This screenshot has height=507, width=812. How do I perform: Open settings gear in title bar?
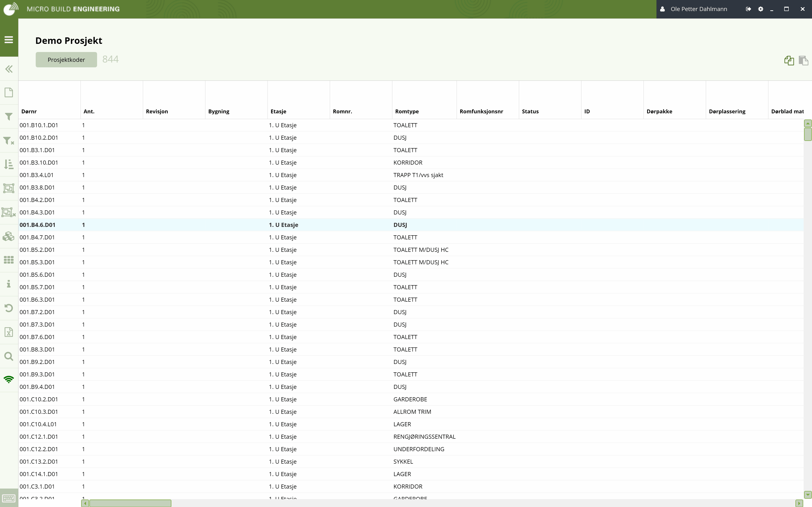pos(761,9)
